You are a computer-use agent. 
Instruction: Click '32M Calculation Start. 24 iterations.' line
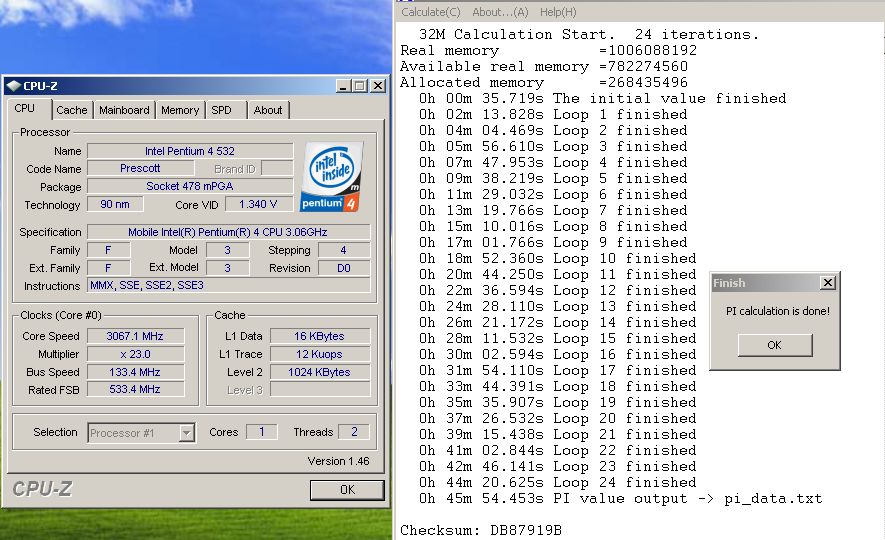click(589, 34)
